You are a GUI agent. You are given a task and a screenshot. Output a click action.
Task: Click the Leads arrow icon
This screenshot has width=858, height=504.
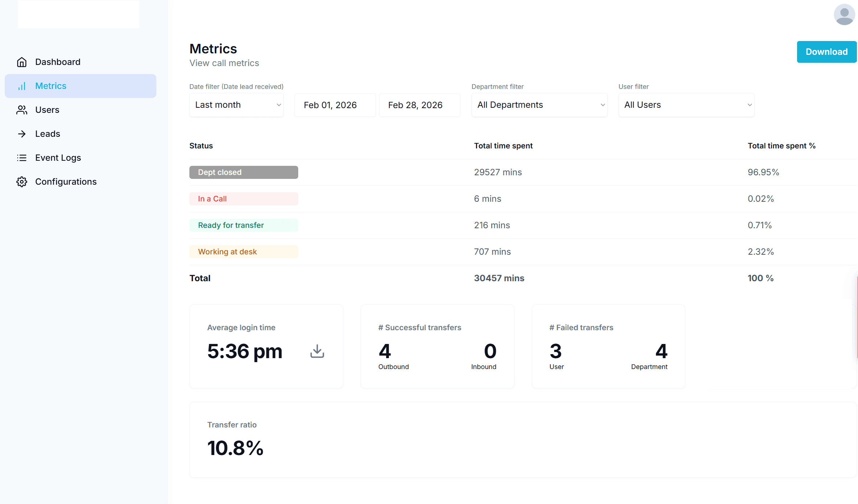click(22, 134)
